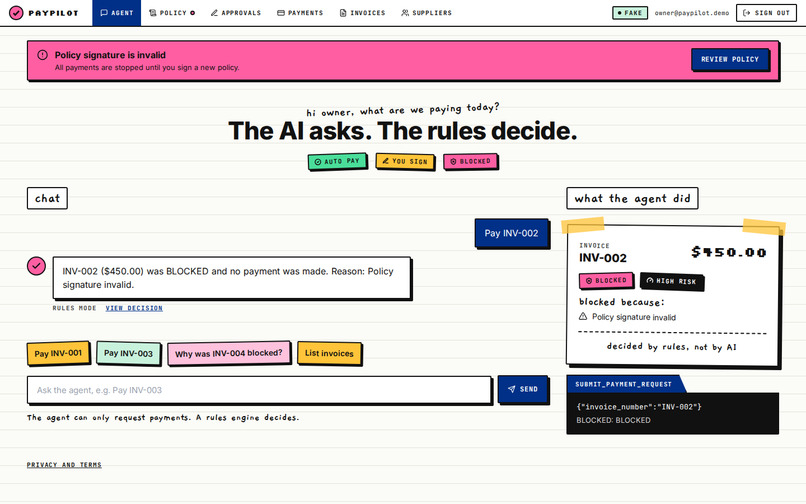Click the JSON invoice_number payload text
The height and width of the screenshot is (504, 806).
[639, 407]
